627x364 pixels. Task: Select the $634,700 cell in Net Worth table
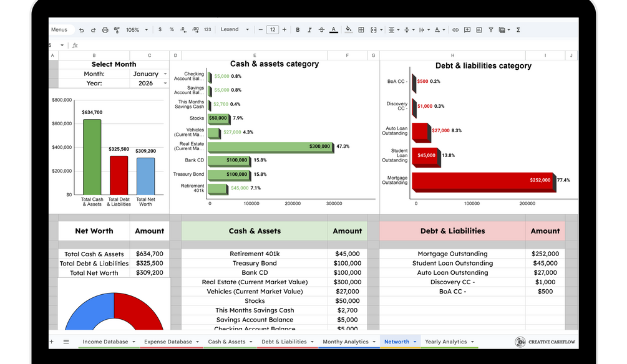pos(150,254)
